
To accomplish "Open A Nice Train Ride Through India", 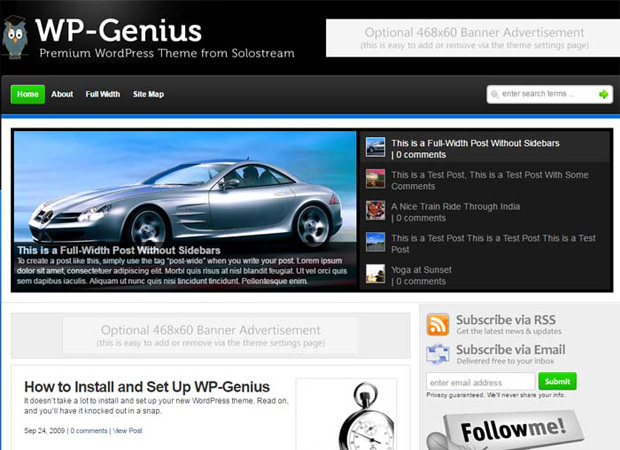I will point(456,206).
